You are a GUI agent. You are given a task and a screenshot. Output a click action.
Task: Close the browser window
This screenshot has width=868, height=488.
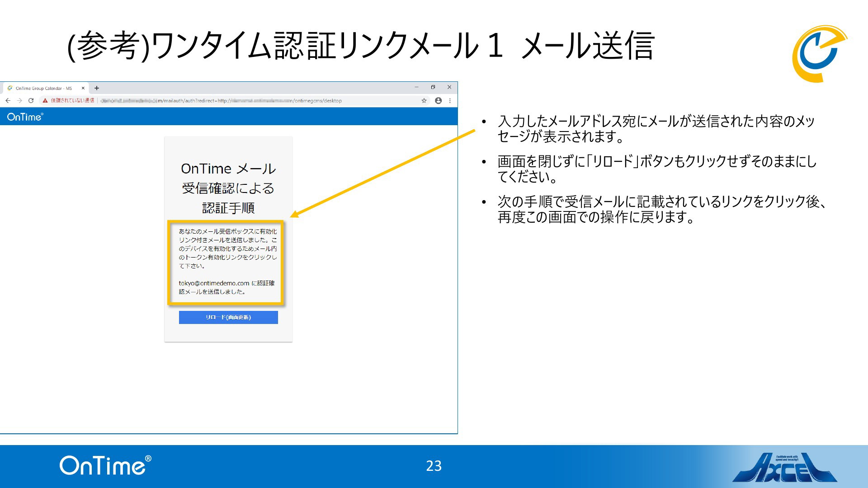pos(449,87)
